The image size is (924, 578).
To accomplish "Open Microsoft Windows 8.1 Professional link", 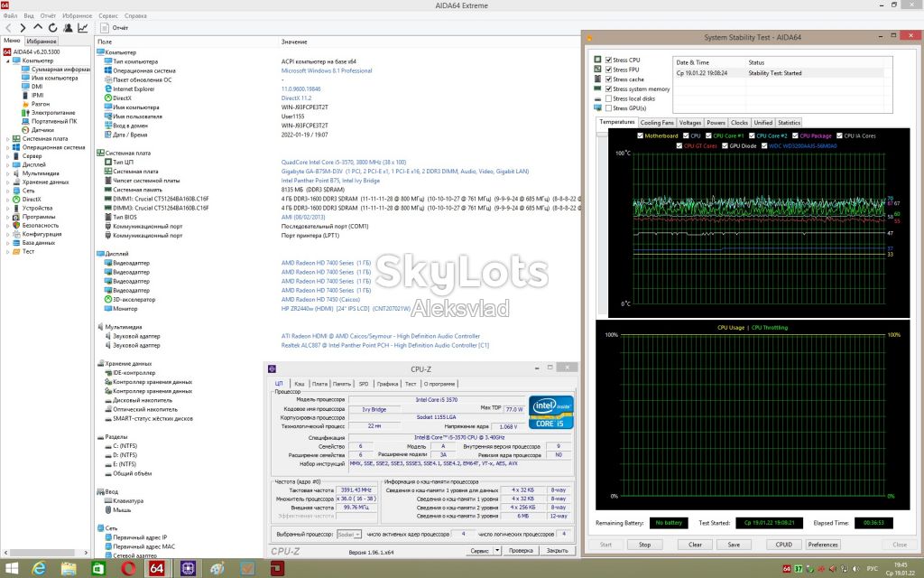I will [x=327, y=70].
